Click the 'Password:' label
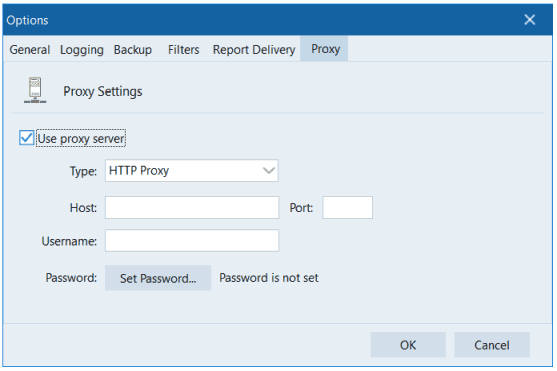 click(x=71, y=278)
